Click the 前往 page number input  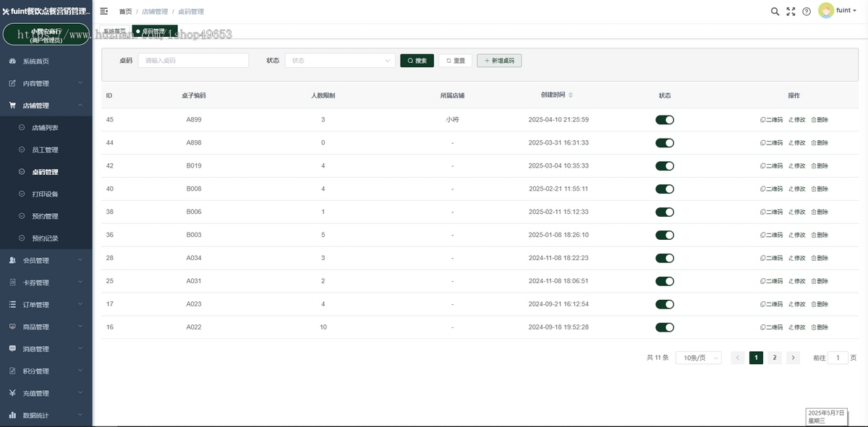[x=838, y=358]
